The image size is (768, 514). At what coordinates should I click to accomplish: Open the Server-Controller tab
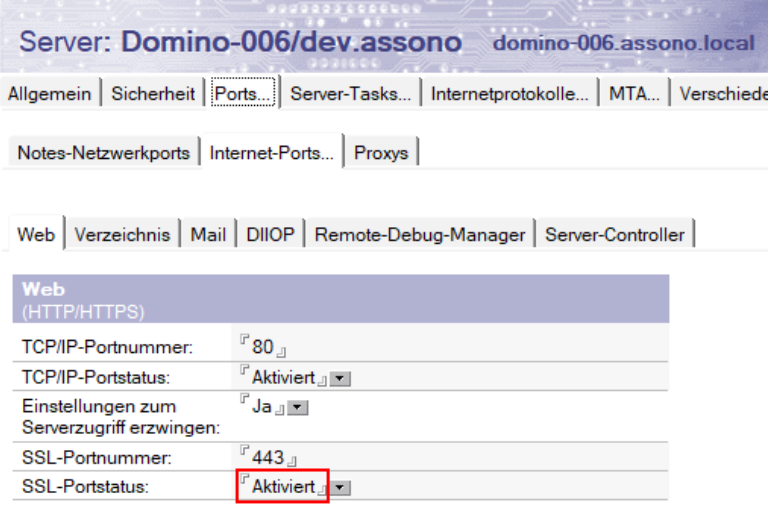tap(615, 235)
